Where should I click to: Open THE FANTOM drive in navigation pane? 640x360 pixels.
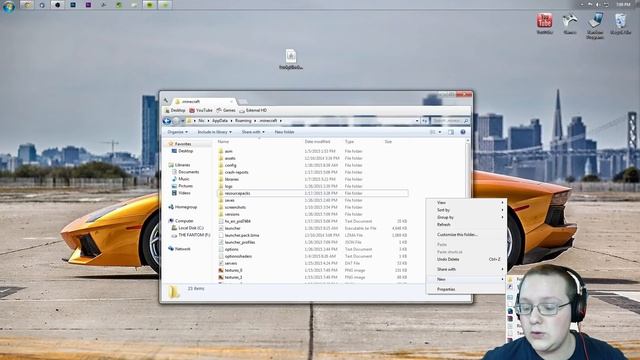point(191,235)
